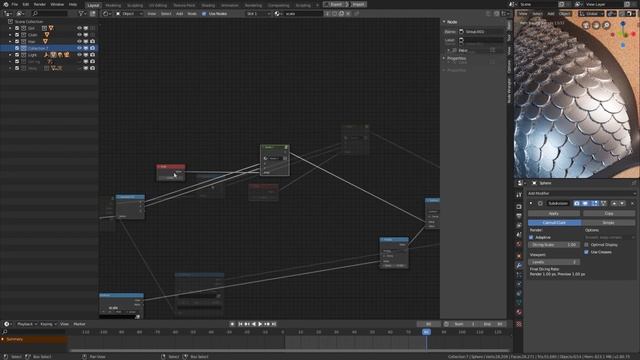
Task: Move the modifier down with arrow button
Action: (622, 203)
